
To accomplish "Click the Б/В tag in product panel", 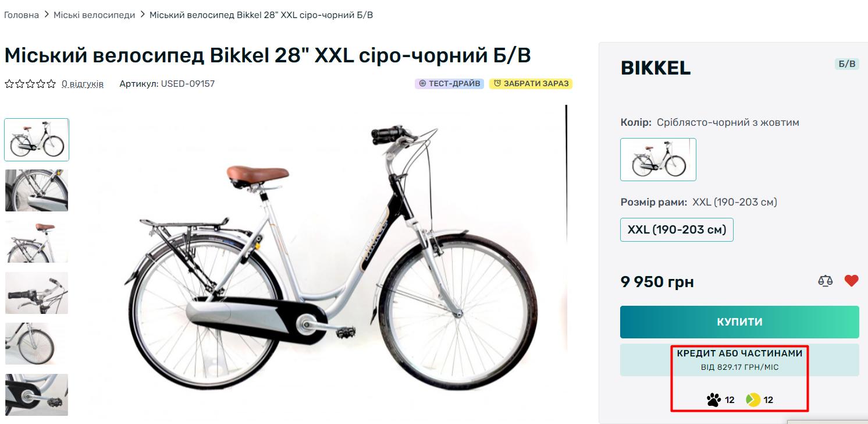I will click(x=846, y=64).
